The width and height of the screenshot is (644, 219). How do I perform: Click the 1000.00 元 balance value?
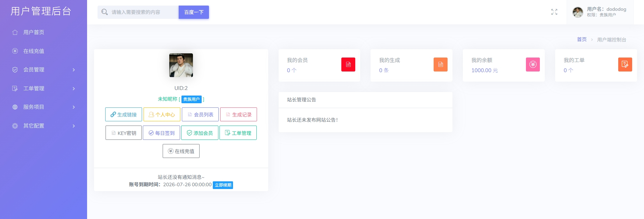484,70
